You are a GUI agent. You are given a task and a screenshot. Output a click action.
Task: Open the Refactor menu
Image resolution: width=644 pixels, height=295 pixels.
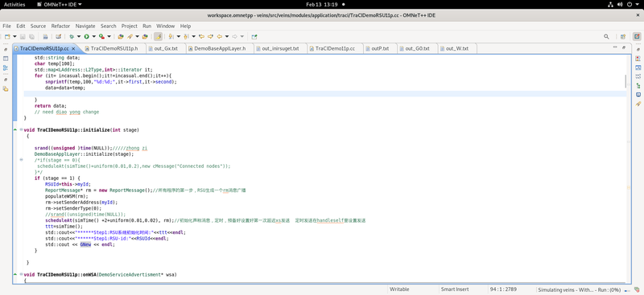(x=60, y=26)
